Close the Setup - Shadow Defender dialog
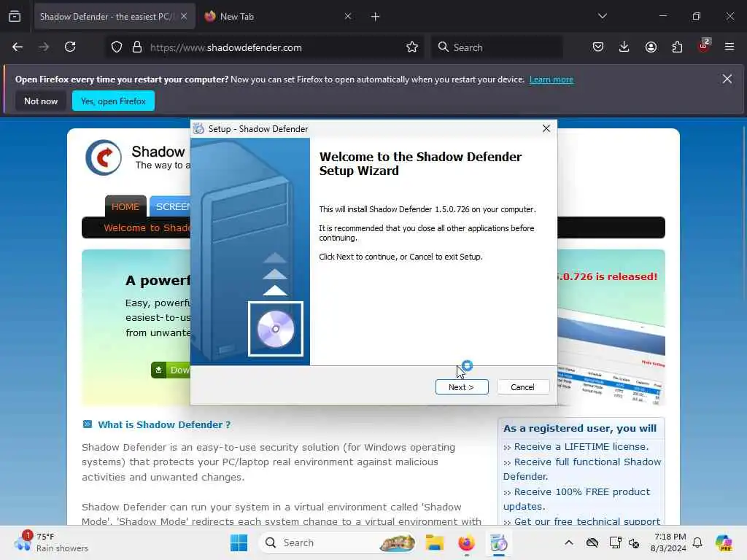Image resolution: width=747 pixels, height=560 pixels. click(x=546, y=128)
